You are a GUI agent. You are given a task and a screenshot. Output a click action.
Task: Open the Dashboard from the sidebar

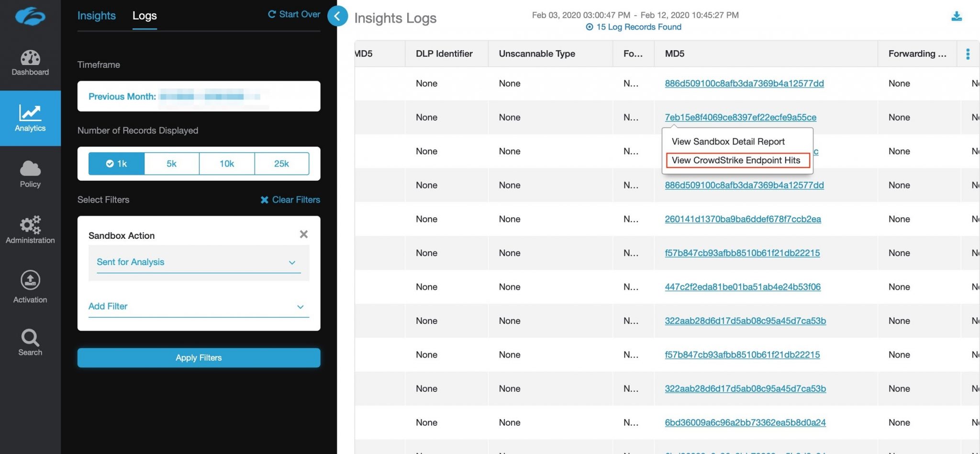[x=30, y=62]
